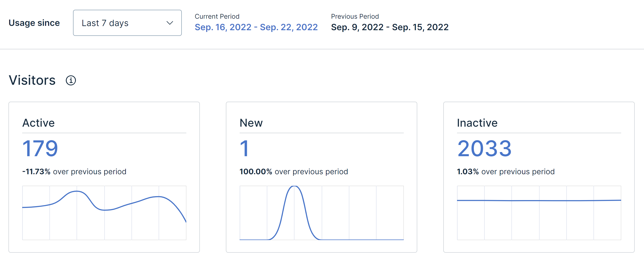Click the Visitors section heading
644x262 pixels.
(x=32, y=80)
